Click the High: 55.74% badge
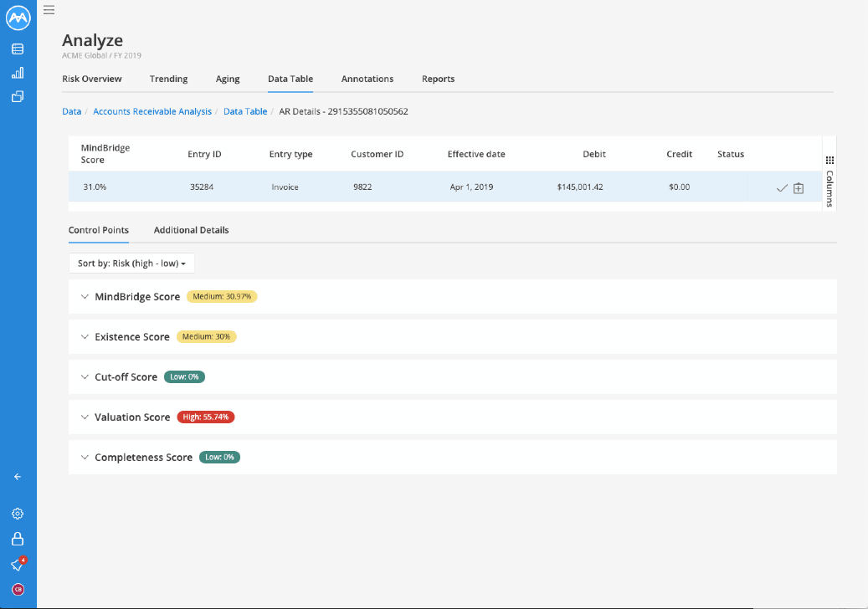This screenshot has width=868, height=609. point(205,417)
